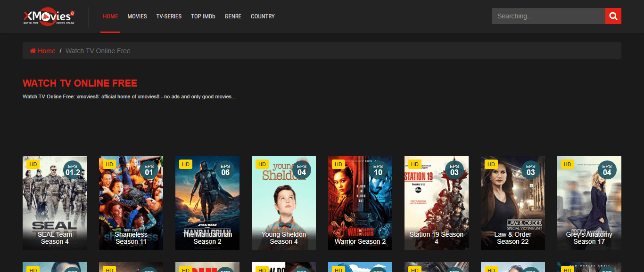Click HD badge on Station 19 poster
Viewport: 644px width, 272px height.
414,164
